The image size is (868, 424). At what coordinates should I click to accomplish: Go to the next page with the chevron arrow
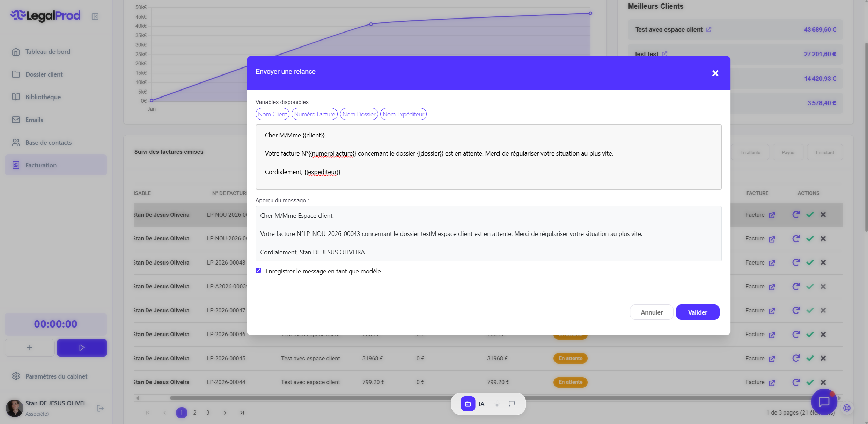[225, 412]
